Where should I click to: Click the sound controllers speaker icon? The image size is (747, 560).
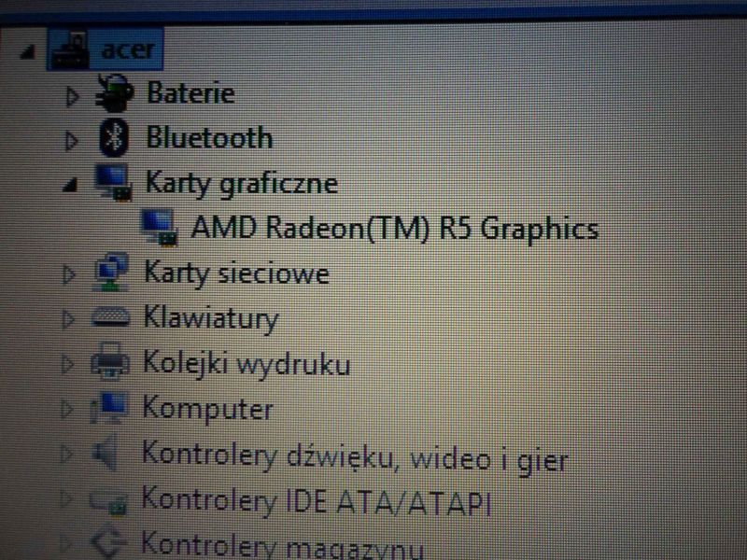coord(107,455)
